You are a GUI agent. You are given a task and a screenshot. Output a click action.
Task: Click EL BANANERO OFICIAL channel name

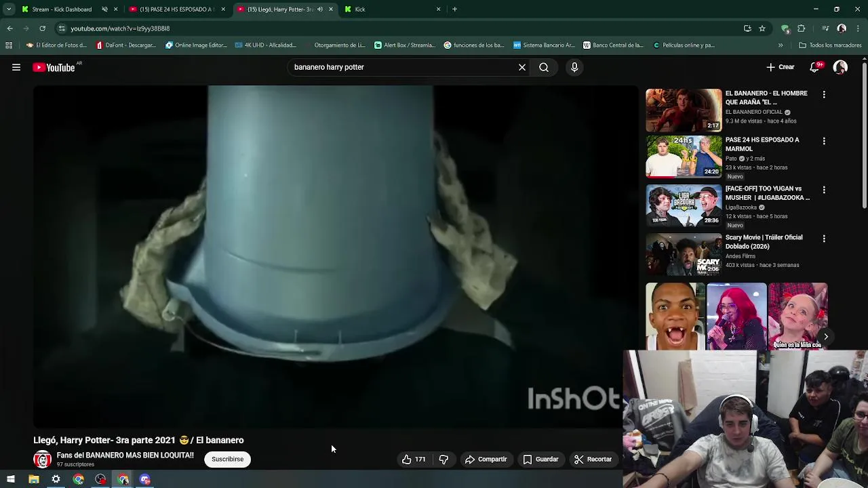tap(753, 112)
